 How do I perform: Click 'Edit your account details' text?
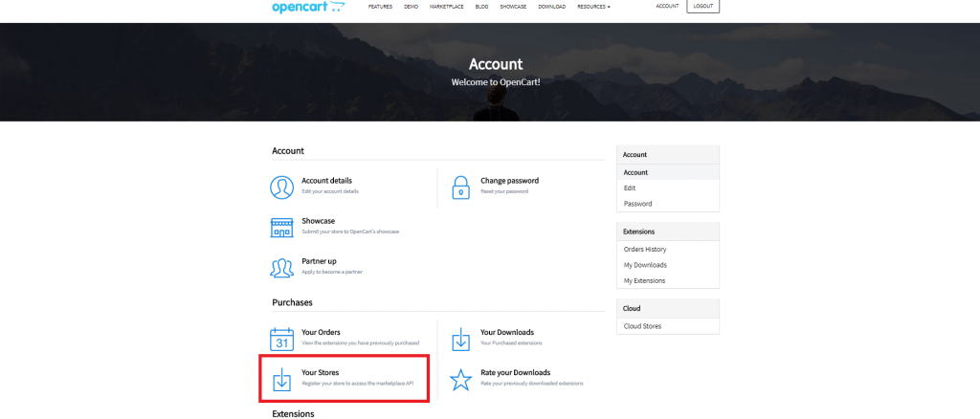click(330, 191)
